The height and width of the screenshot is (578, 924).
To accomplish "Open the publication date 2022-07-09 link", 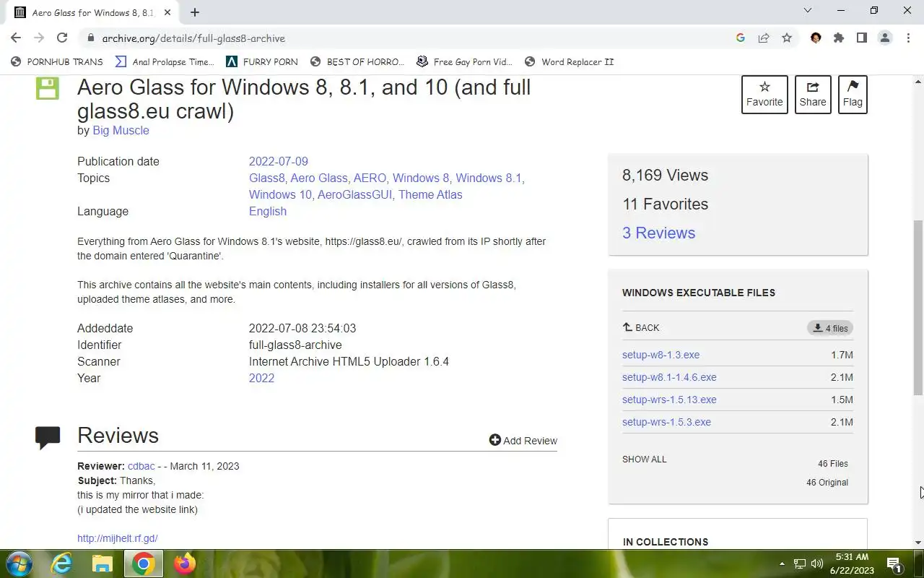I will (x=279, y=161).
